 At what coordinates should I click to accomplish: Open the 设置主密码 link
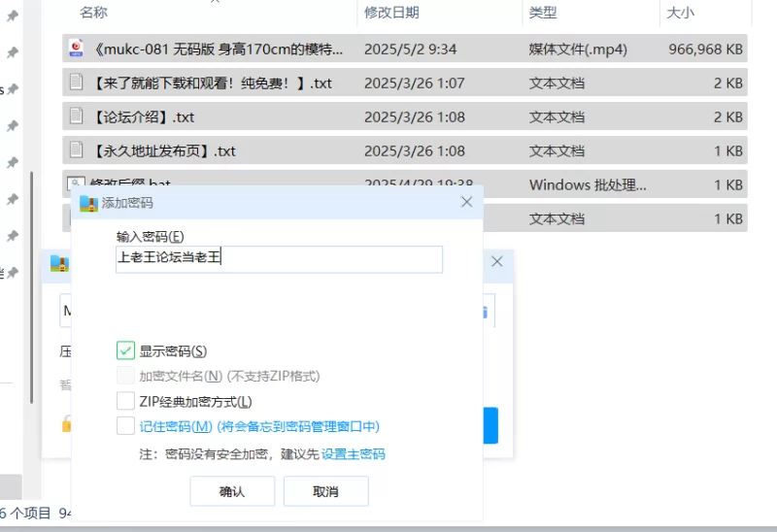[x=354, y=454]
